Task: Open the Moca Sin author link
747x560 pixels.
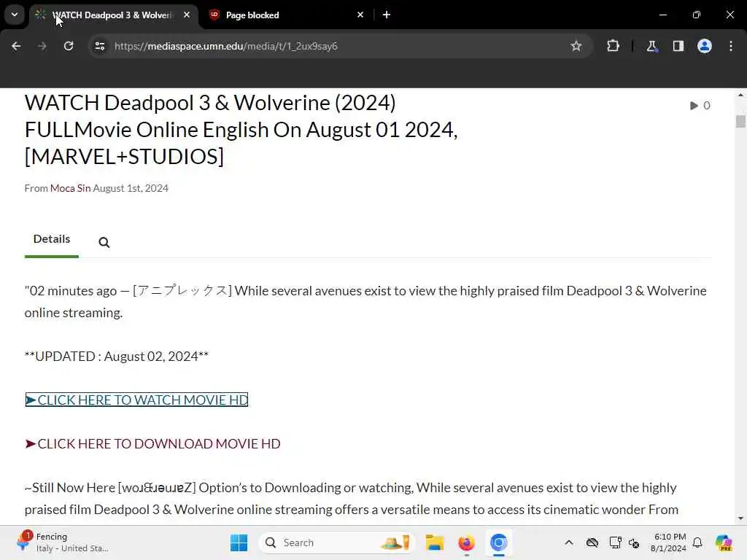Action: [70, 188]
